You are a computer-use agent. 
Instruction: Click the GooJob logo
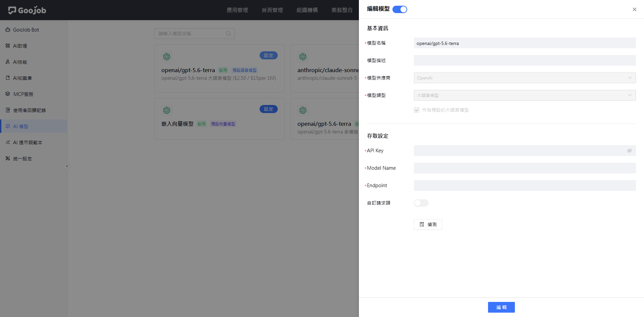[x=27, y=10]
